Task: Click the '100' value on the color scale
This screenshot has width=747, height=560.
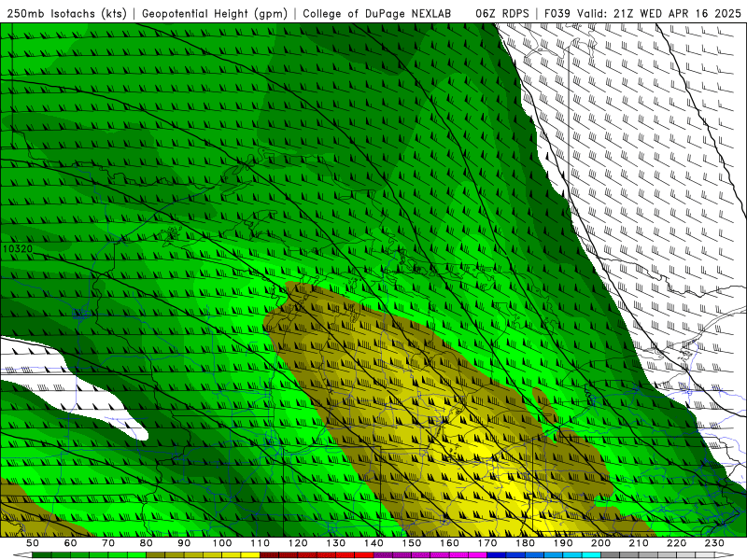Action: point(222,543)
